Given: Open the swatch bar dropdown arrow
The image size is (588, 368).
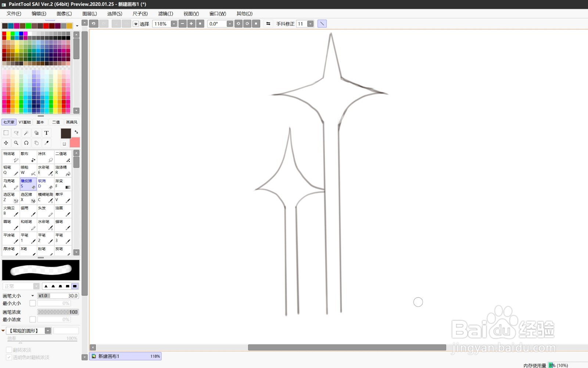Looking at the screenshot, I should (x=77, y=26).
